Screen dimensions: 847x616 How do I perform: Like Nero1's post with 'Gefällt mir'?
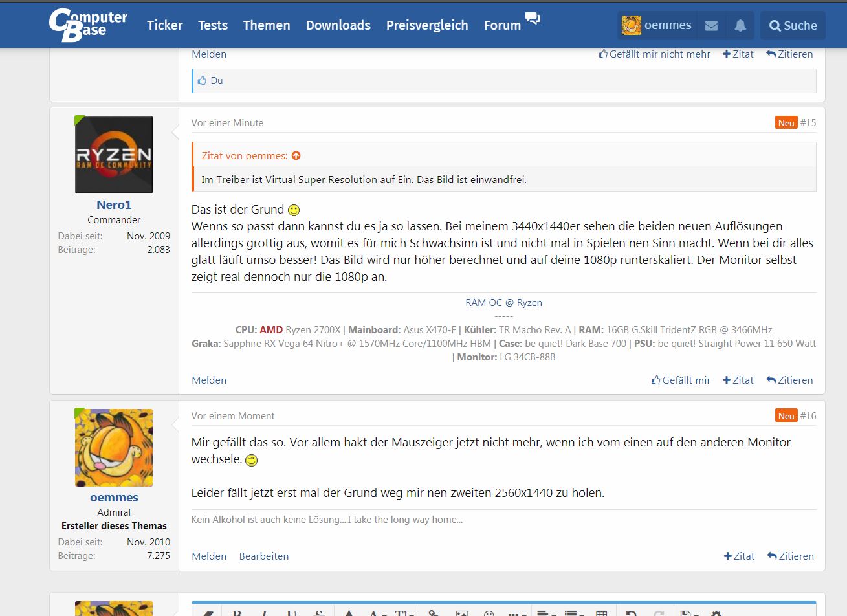[x=681, y=380]
